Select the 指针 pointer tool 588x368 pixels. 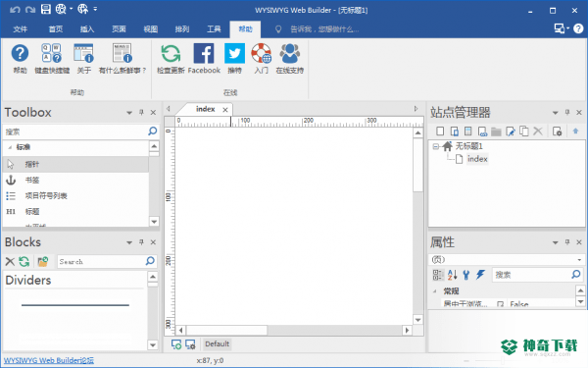click(x=75, y=165)
